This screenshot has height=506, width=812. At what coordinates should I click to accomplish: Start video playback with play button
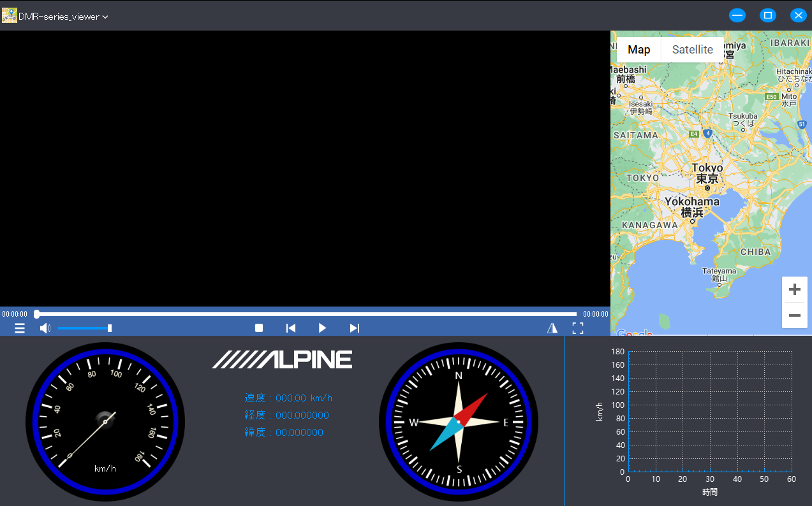tap(322, 328)
